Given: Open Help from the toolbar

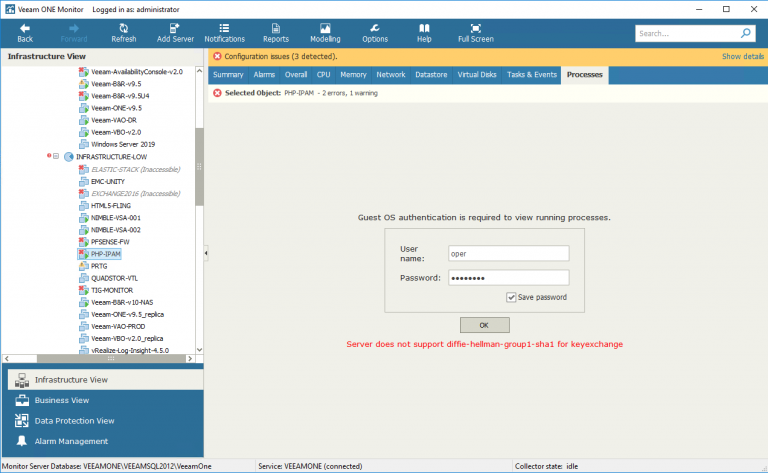Looking at the screenshot, I should tap(424, 33).
